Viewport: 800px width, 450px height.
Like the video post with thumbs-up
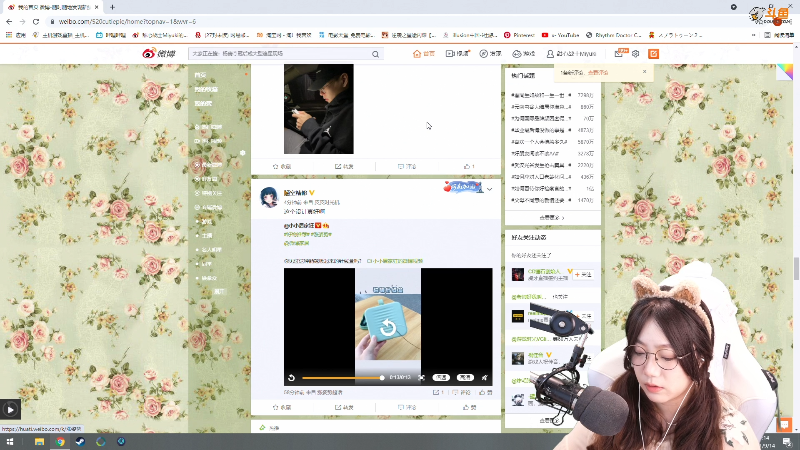click(469, 407)
